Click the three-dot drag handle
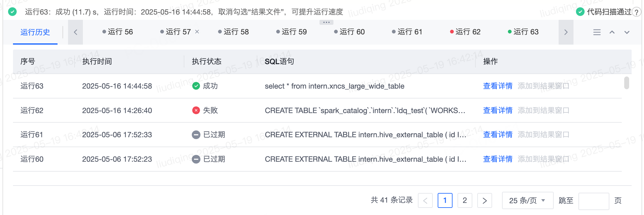The image size is (644, 215). [x=326, y=22]
